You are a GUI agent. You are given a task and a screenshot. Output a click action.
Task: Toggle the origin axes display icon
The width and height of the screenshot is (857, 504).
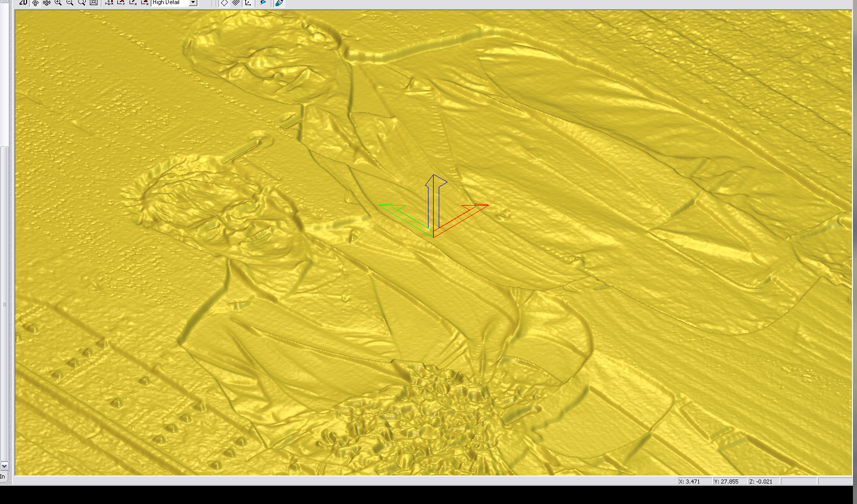[248, 3]
